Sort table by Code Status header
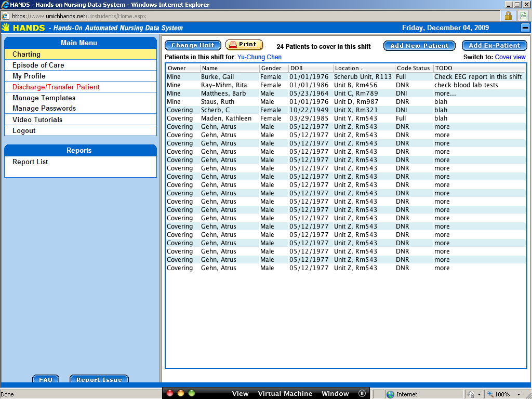 pyautogui.click(x=414, y=68)
